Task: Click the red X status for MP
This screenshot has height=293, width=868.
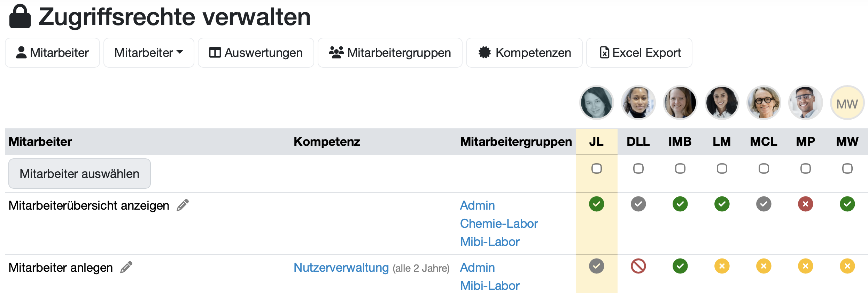Action: (805, 204)
